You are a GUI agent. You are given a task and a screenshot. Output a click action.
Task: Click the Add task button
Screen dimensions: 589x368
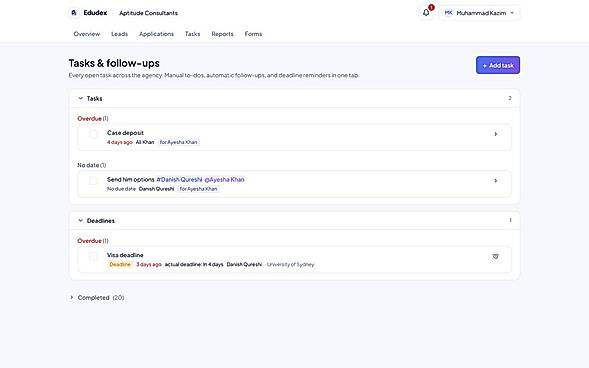point(498,65)
